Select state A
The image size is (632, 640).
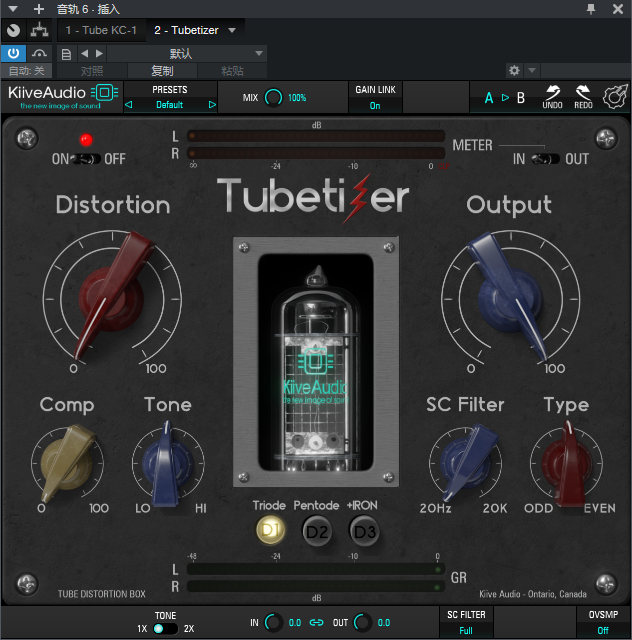pos(489,98)
